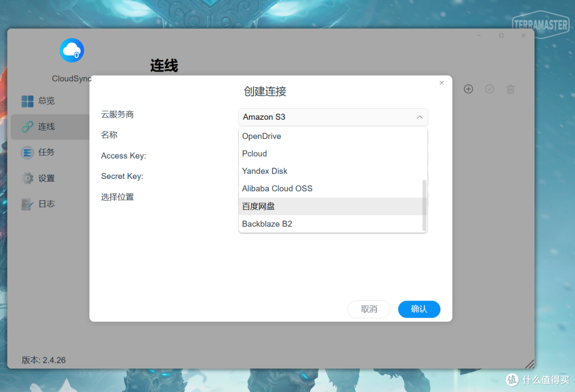
Task: Open the 日志 sidebar tab
Action: (50, 204)
